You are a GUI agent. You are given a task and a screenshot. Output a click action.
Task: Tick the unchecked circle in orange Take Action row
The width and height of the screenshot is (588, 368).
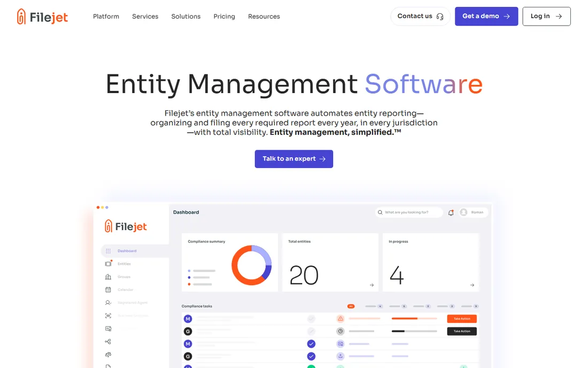click(x=311, y=319)
